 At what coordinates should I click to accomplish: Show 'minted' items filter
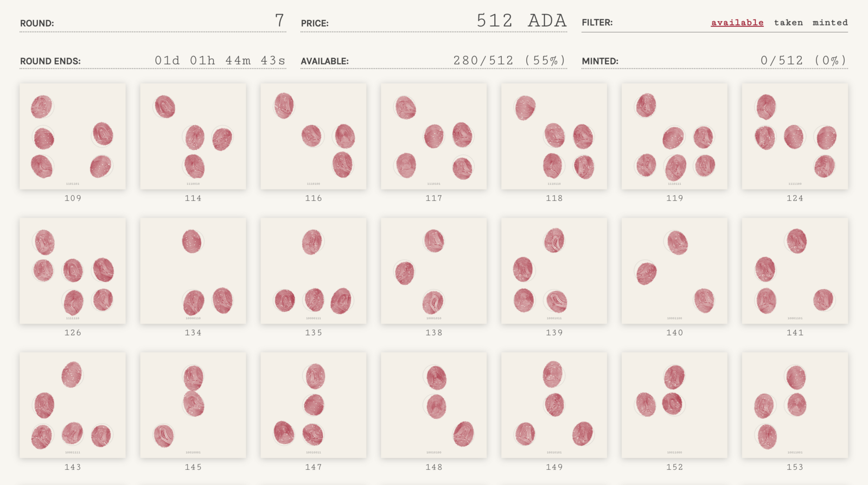tap(829, 23)
